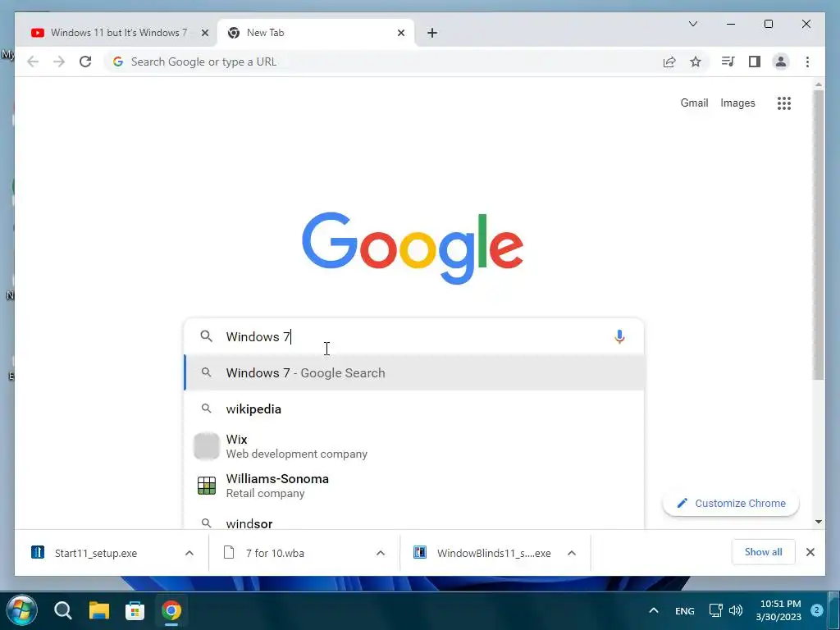Open File Explorer from taskbar
840x630 pixels.
[99, 610]
